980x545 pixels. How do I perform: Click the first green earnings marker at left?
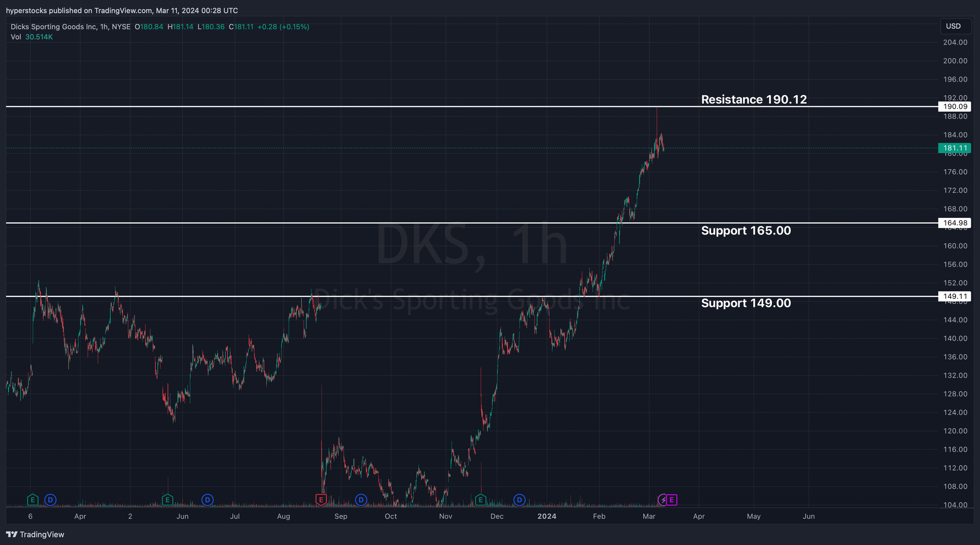[x=33, y=500]
